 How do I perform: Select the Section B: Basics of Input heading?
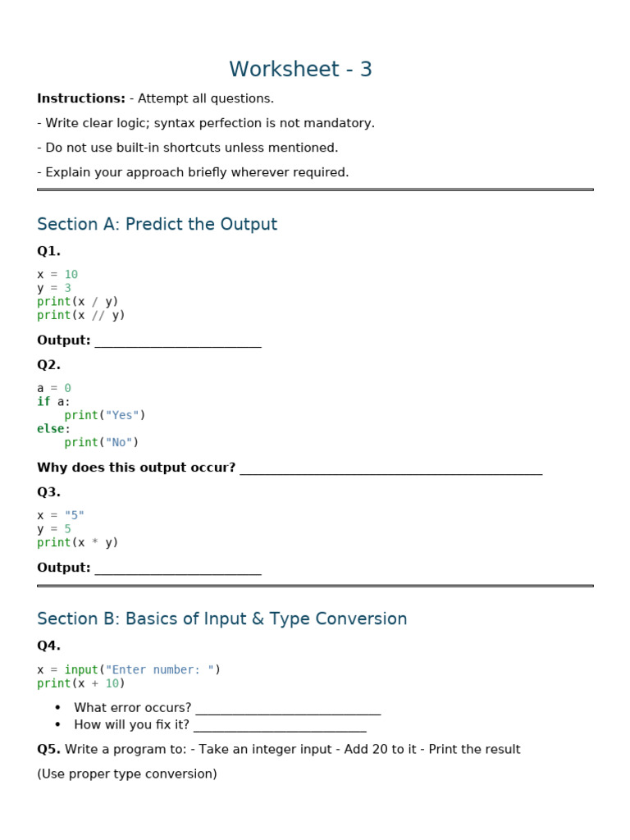(x=221, y=619)
